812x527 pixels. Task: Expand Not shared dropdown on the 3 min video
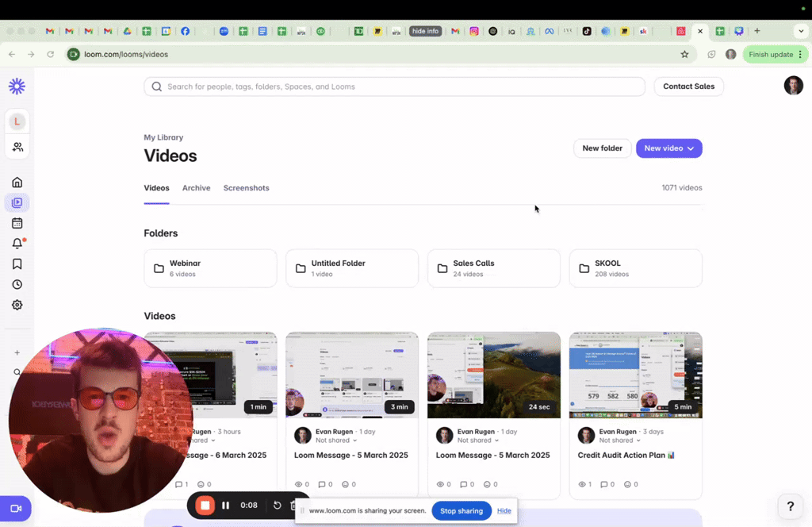pyautogui.click(x=336, y=440)
